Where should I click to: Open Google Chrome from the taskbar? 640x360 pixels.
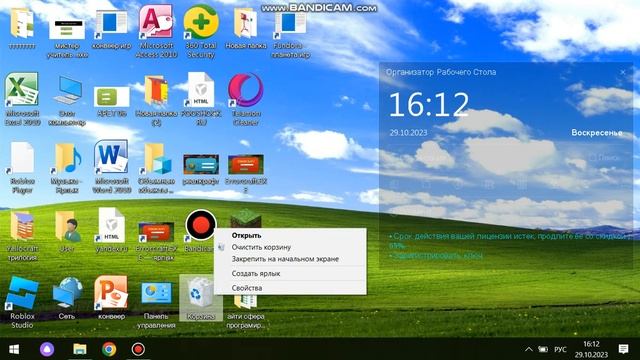(109, 349)
